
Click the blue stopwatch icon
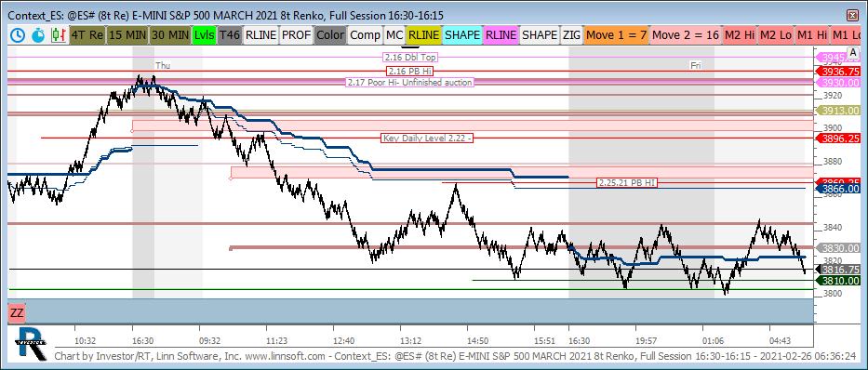tap(37, 34)
